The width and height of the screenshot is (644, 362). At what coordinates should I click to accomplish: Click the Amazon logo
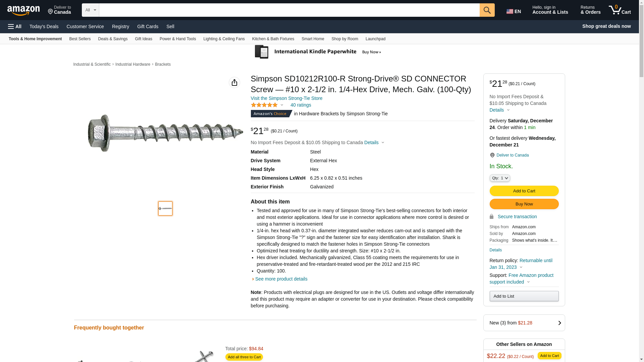tap(23, 10)
